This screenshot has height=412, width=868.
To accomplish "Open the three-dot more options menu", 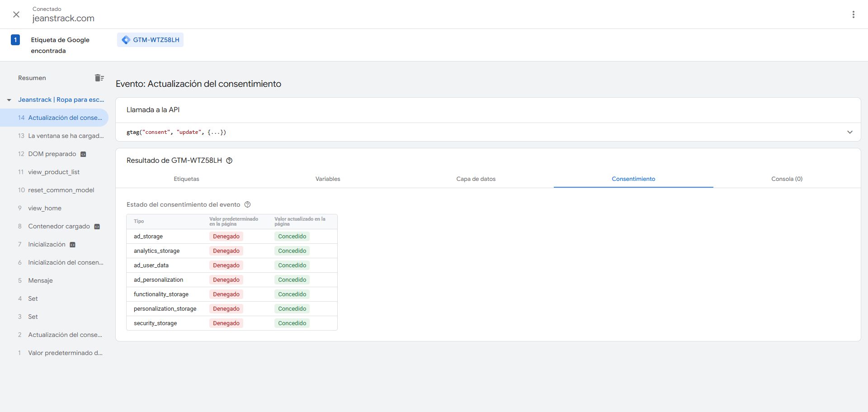I will click(x=854, y=14).
